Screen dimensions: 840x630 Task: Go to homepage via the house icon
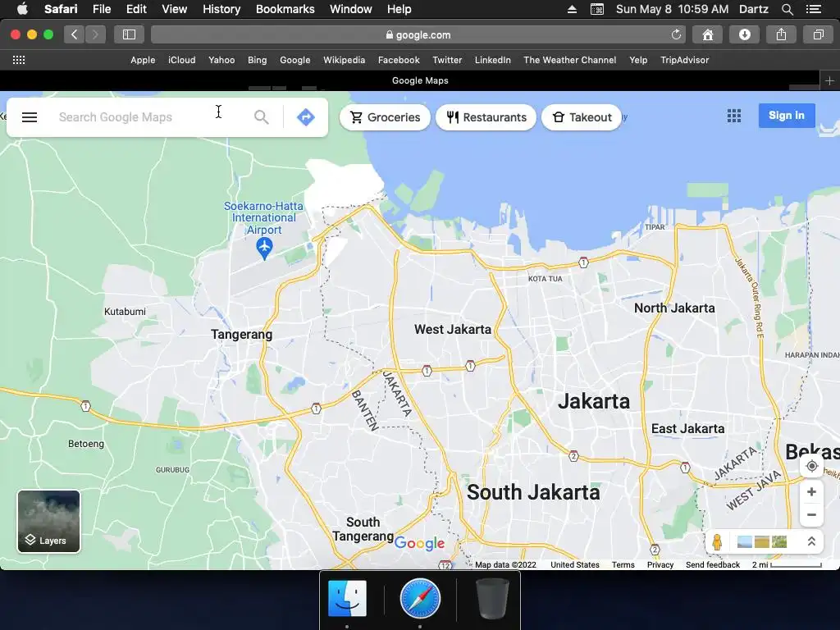click(x=708, y=34)
